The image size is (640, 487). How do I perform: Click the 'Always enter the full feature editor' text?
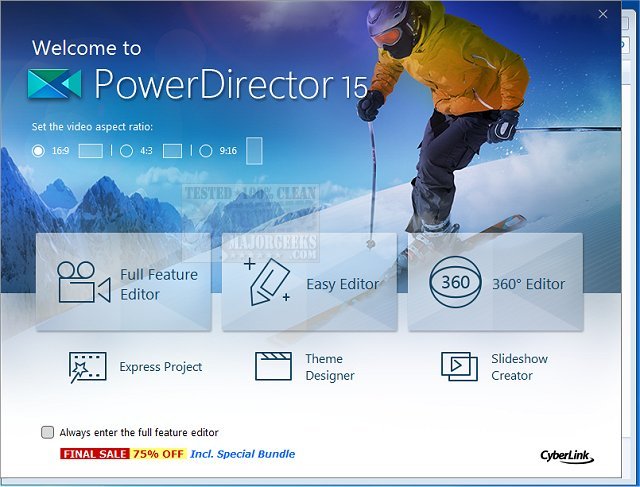point(139,432)
